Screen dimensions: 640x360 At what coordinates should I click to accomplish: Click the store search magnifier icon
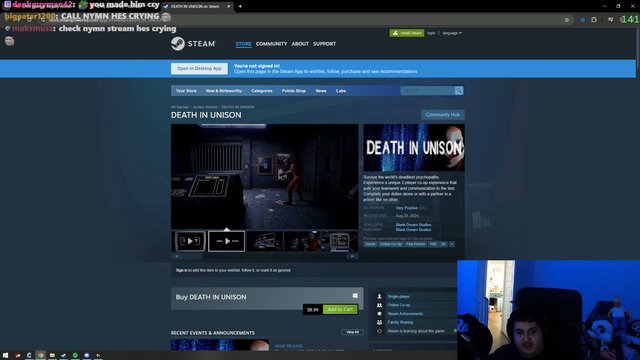[x=459, y=91]
